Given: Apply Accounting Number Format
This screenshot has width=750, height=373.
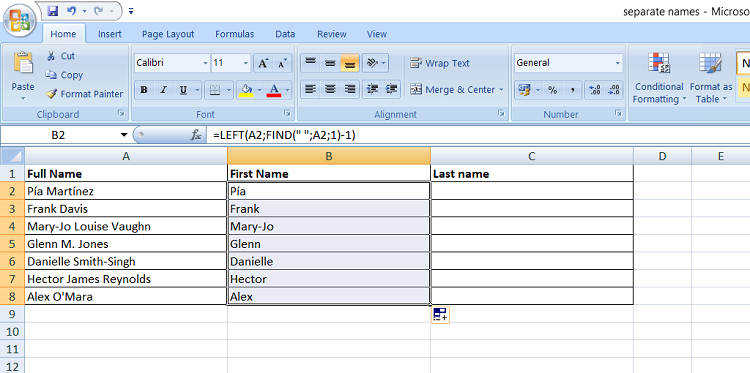Looking at the screenshot, I should [x=525, y=89].
